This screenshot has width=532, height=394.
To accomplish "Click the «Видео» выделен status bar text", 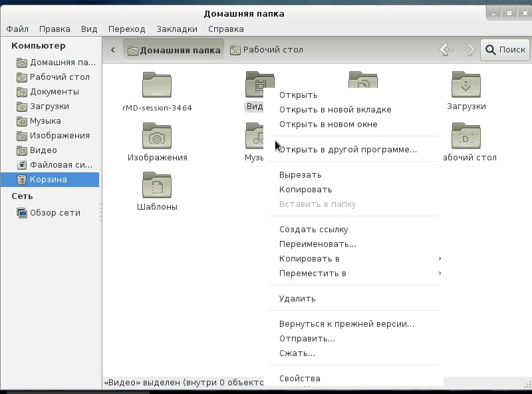I will tap(184, 383).
